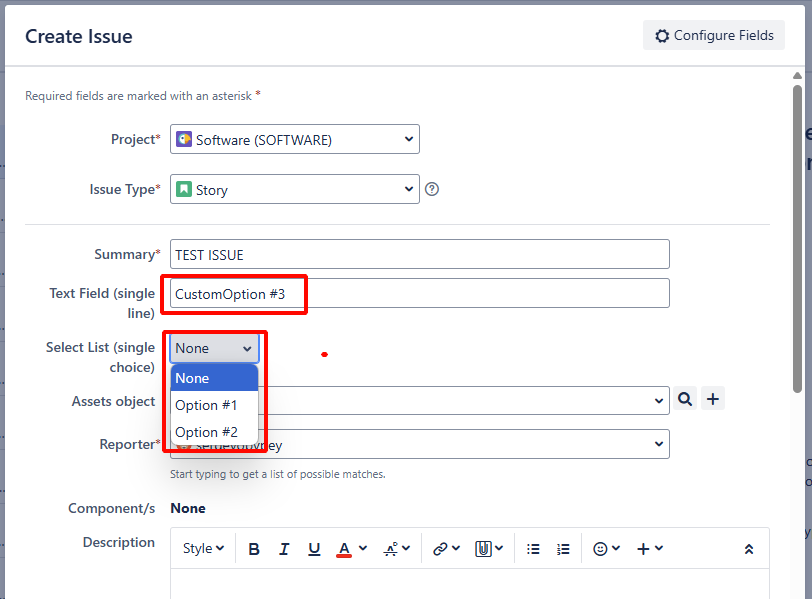Open the emoji smiley picker
The height and width of the screenshot is (599, 812).
point(606,549)
